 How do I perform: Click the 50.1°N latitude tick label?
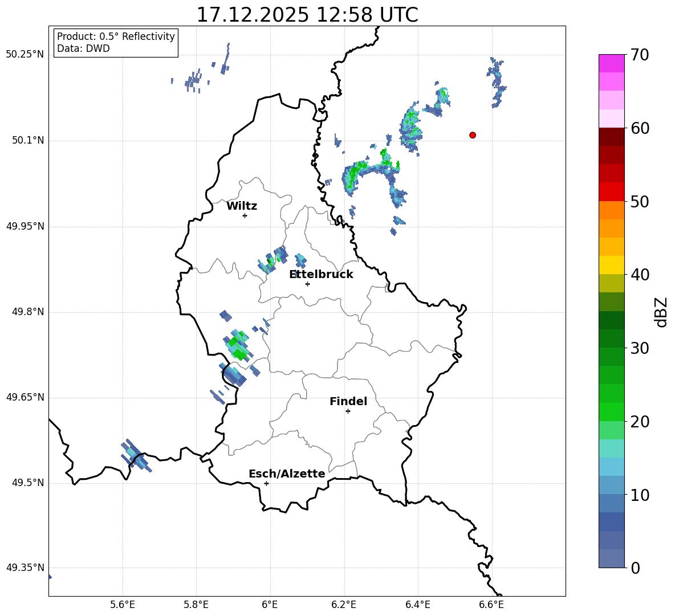pyautogui.click(x=28, y=141)
